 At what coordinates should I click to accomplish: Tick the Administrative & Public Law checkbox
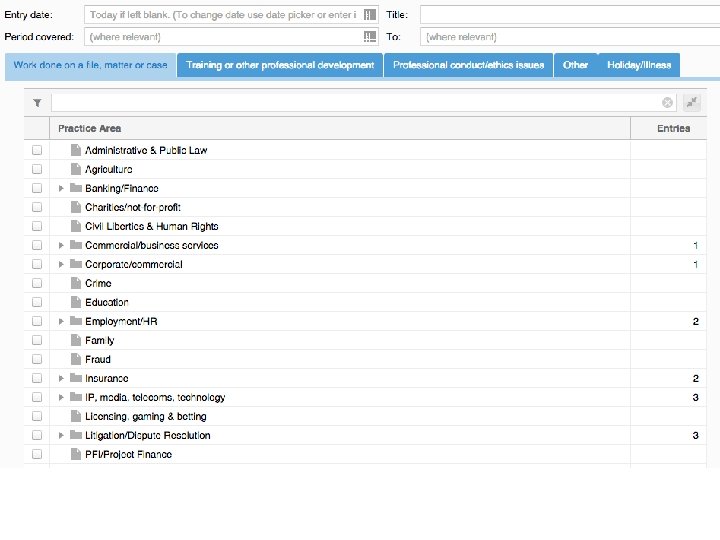tap(37, 150)
